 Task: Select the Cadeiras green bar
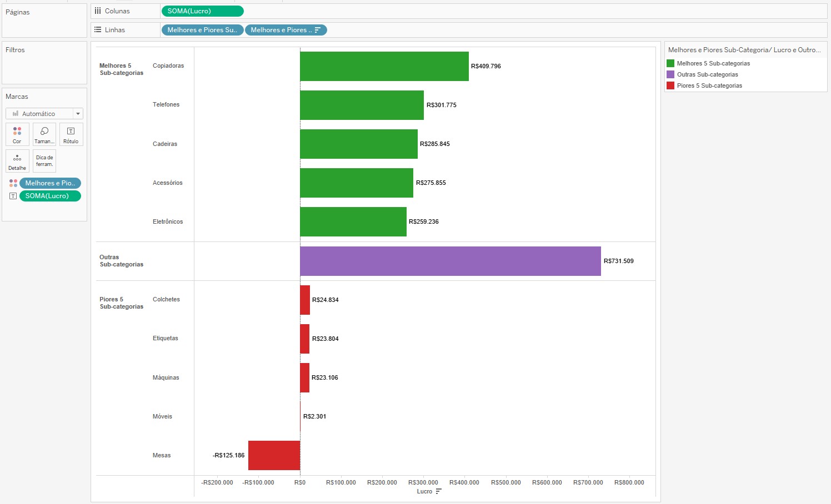[x=359, y=144]
